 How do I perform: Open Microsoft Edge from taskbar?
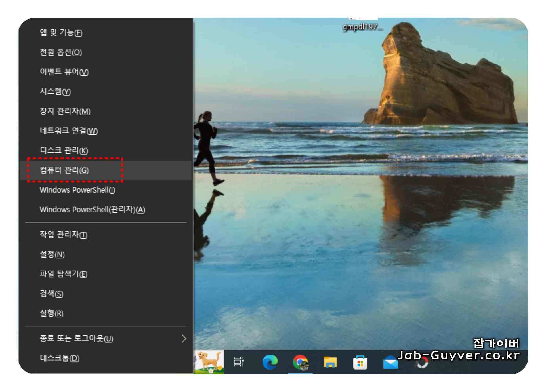click(x=270, y=362)
